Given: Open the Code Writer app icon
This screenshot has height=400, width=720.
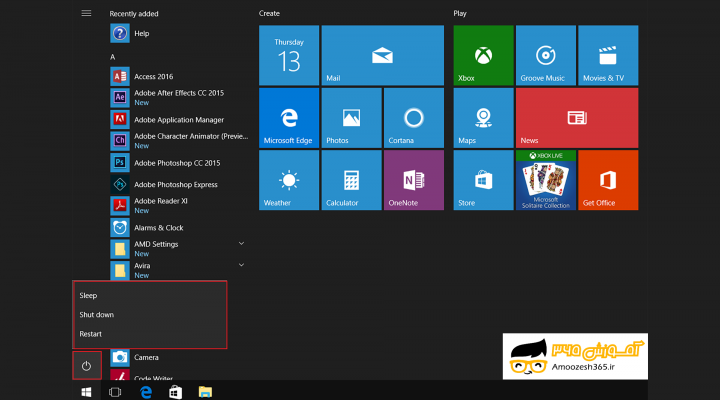Looking at the screenshot, I should 120,375.
